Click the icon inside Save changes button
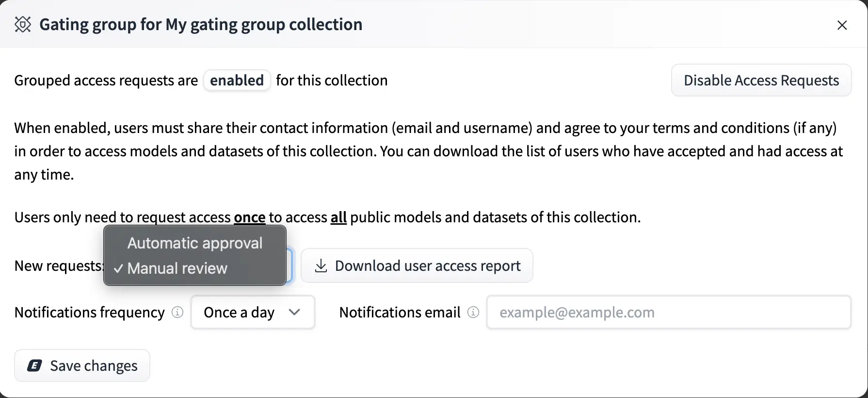 click(x=34, y=365)
